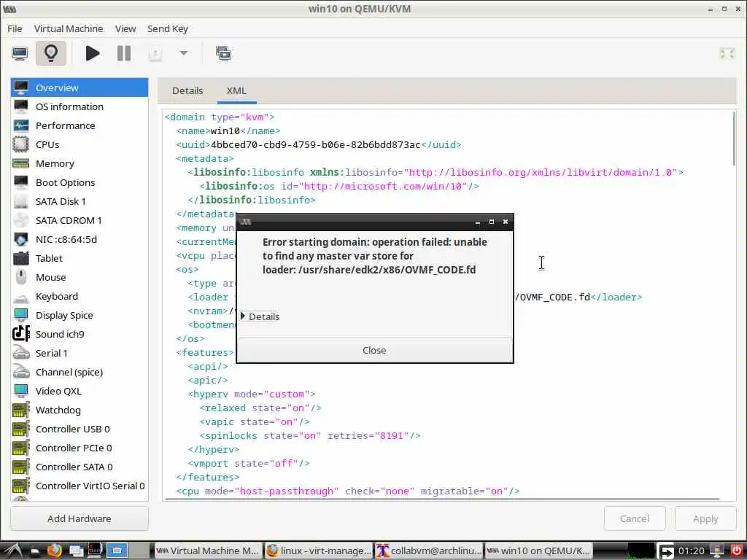Image resolution: width=747 pixels, height=560 pixels.
Task: Open the File menu
Action: coord(15,28)
